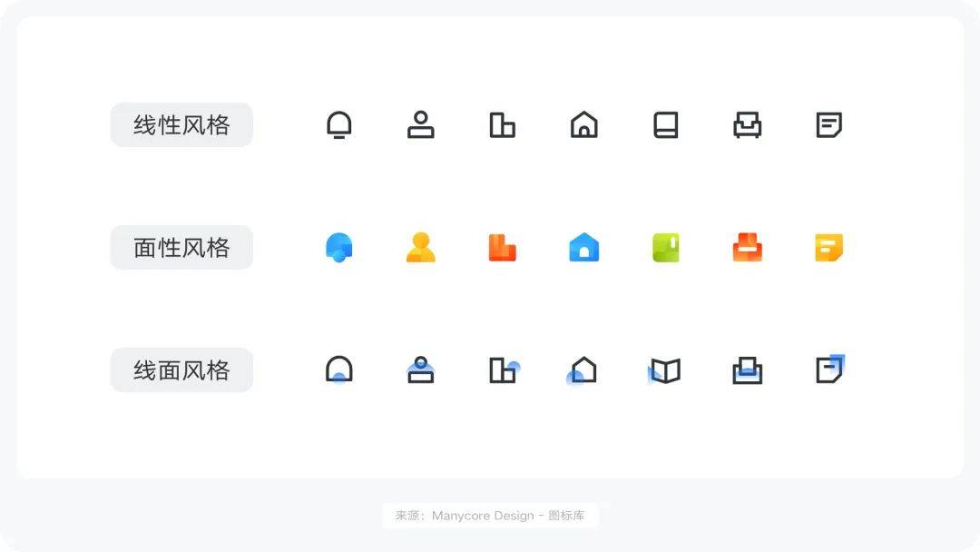Click the 线面风格 label
Image resolution: width=980 pixels, height=552 pixels.
(181, 370)
